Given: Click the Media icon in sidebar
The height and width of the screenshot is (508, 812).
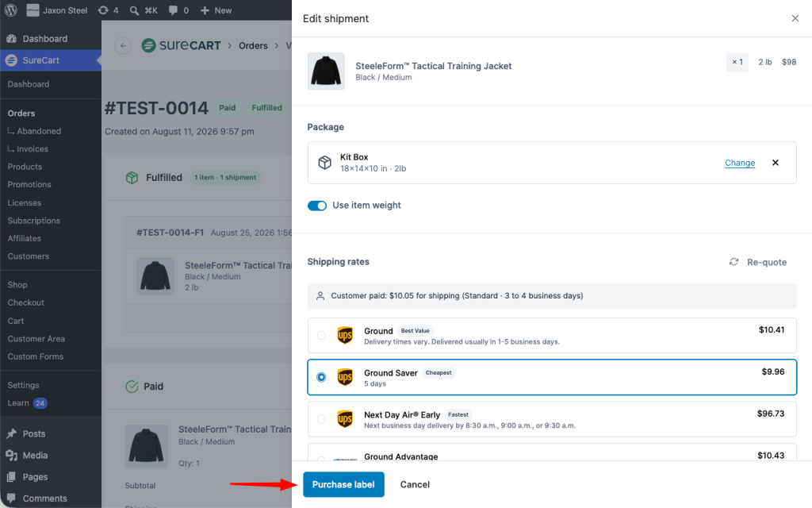Looking at the screenshot, I should tap(11, 455).
